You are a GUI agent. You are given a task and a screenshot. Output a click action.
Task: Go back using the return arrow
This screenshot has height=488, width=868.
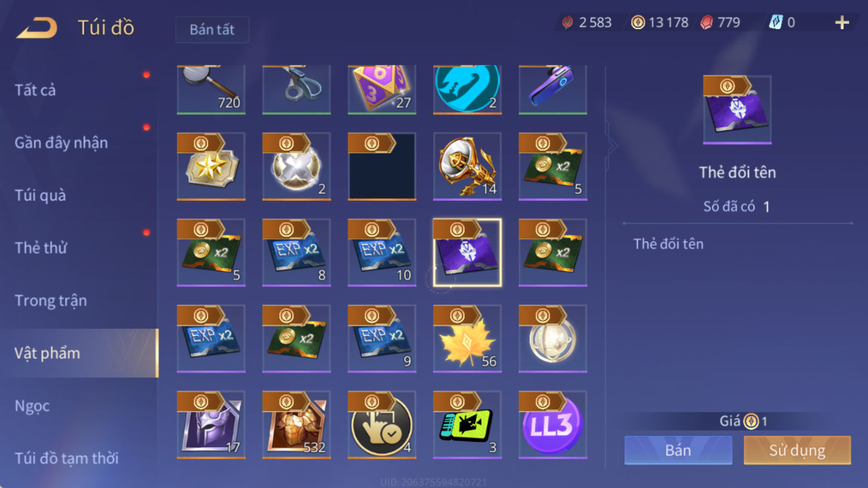pyautogui.click(x=37, y=27)
